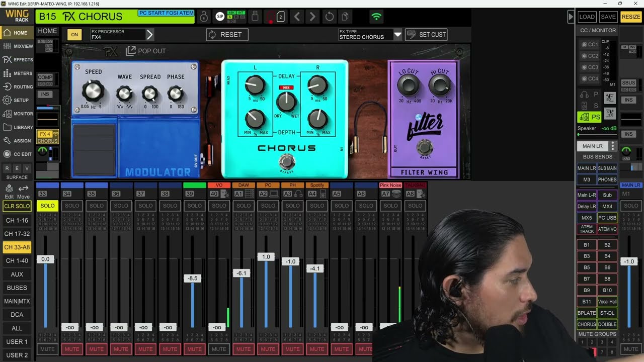Viewport: 644px width, 362px height.
Task: Select the BUSES layer
Action: [x=17, y=288]
